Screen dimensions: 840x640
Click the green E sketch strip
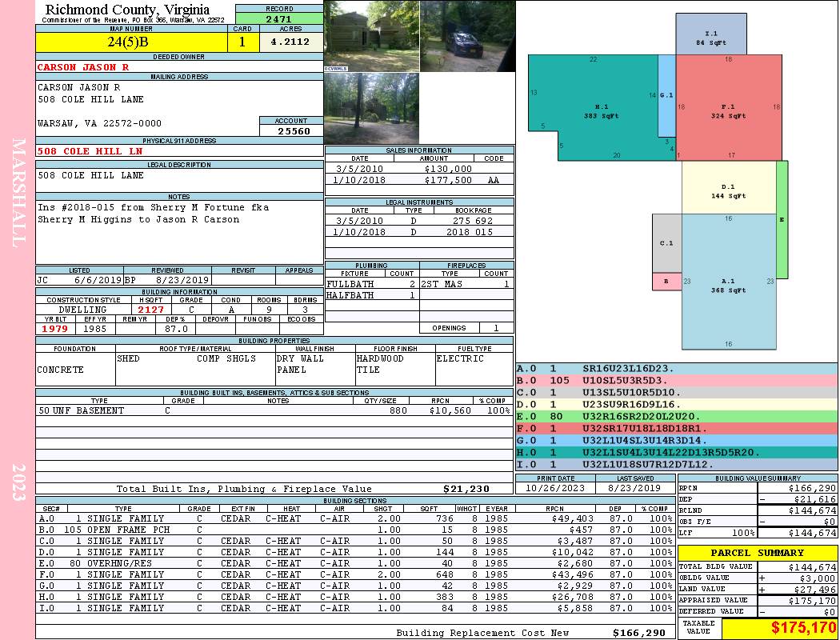click(x=782, y=219)
